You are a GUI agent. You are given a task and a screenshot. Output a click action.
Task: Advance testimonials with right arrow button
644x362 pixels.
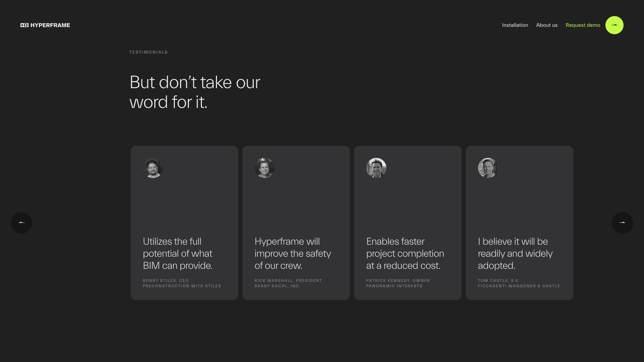coord(622,223)
